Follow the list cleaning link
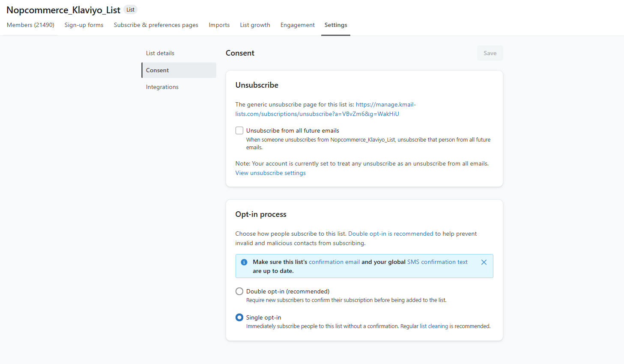This screenshot has height=364, width=624. 434,326
